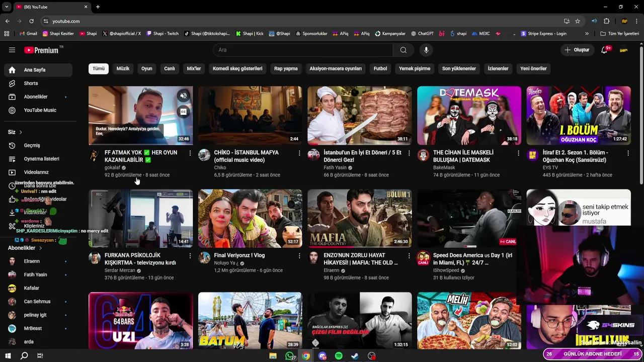Image resolution: width=644 pixels, height=362 pixels.
Task: Open the Windows Start menu
Action: coord(7,356)
